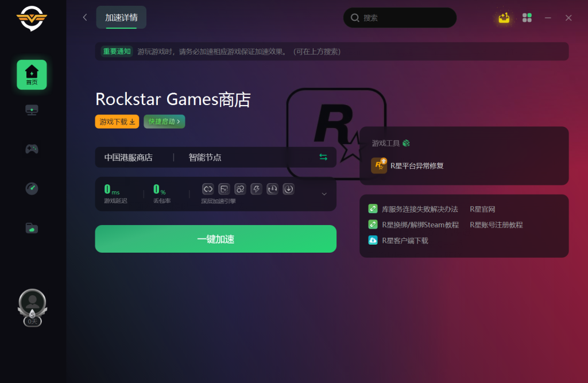Open 库服务连接失败解决办法 link
The width and height of the screenshot is (588, 383).
click(x=420, y=209)
